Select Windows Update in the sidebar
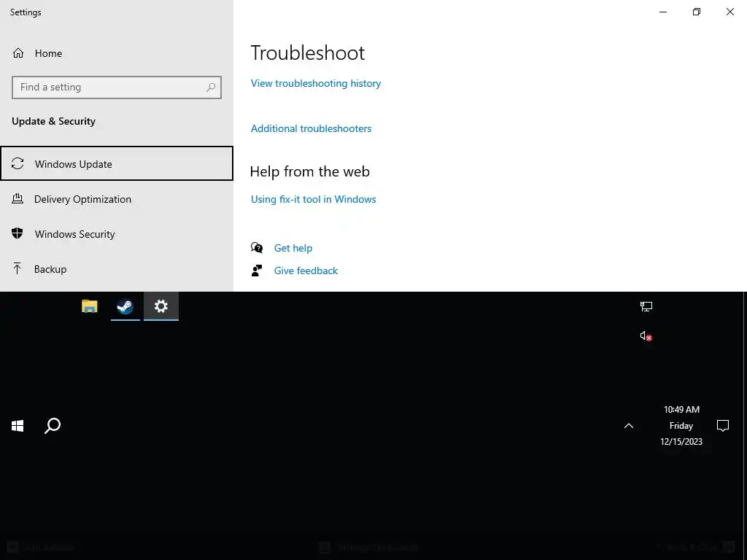Viewport: 747px width, 560px height. coord(117,164)
